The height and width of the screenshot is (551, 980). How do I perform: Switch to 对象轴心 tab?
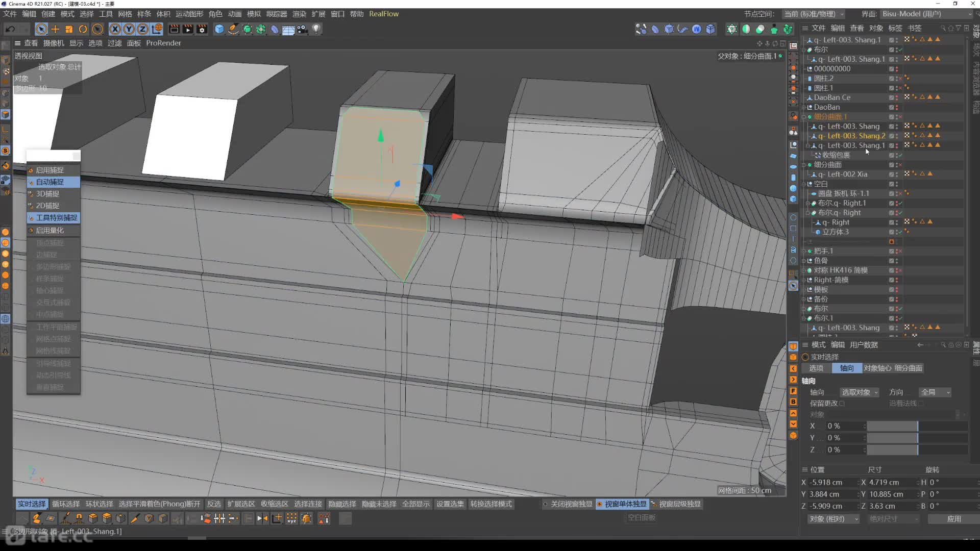[877, 368]
